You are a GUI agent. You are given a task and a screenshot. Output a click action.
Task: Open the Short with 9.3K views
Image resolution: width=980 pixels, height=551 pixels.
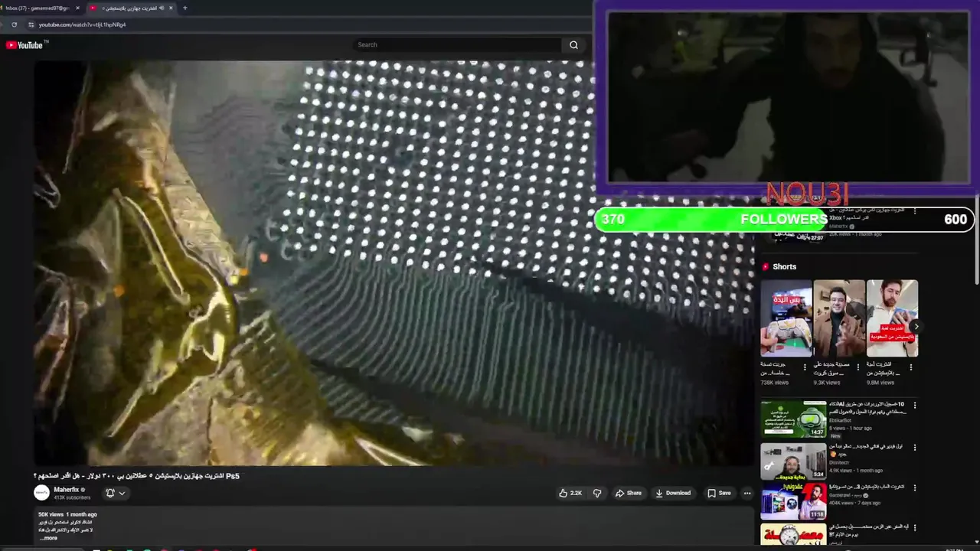tap(839, 318)
